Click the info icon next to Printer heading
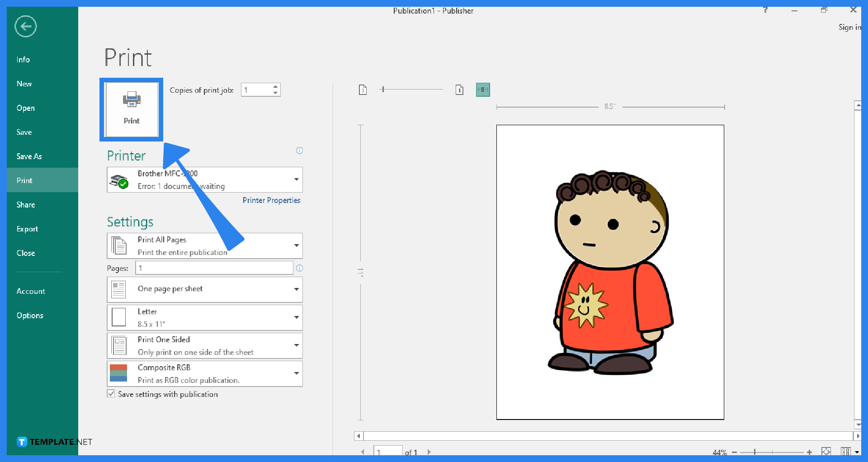Image resolution: width=868 pixels, height=462 pixels. tap(299, 151)
